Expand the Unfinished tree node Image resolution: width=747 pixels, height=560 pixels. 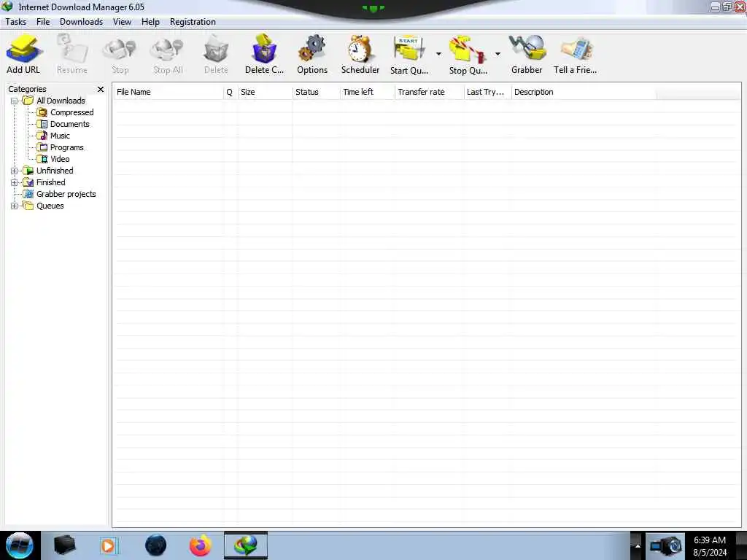tap(15, 171)
